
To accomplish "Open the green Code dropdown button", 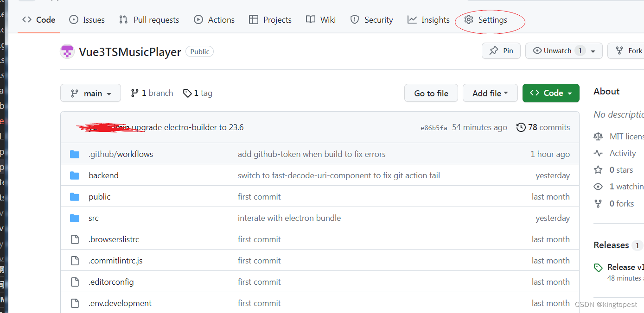I will (x=551, y=93).
